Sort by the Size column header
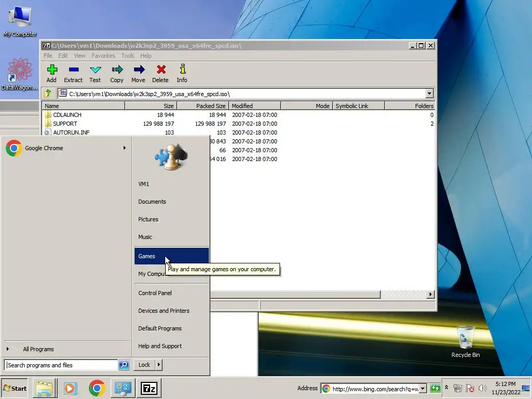The width and height of the screenshot is (532, 399). pyautogui.click(x=151, y=106)
